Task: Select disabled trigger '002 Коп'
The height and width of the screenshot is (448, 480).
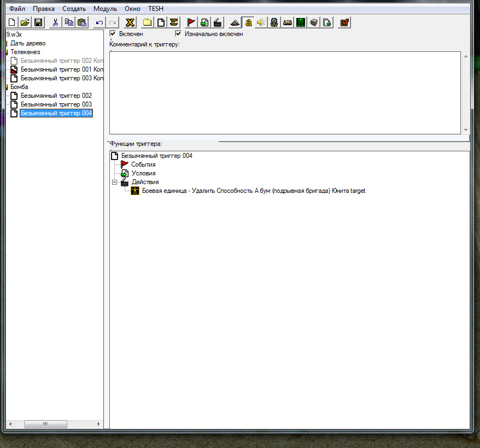Action: pos(62,61)
